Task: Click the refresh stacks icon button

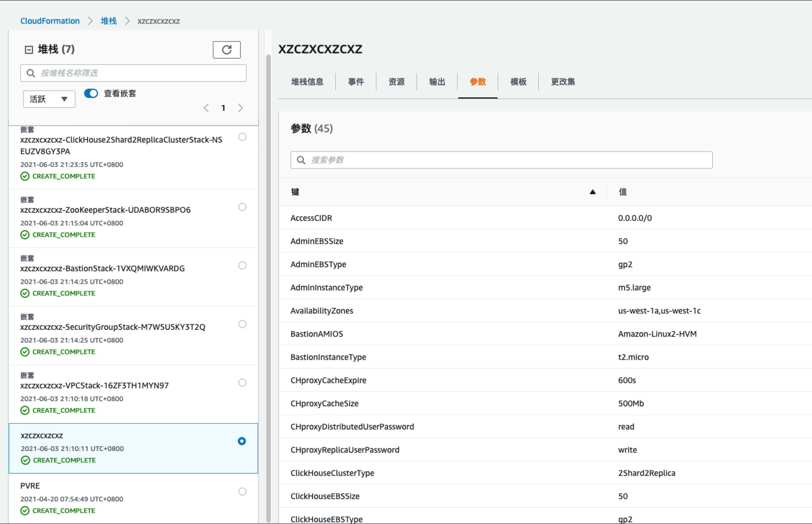Action: tap(226, 50)
